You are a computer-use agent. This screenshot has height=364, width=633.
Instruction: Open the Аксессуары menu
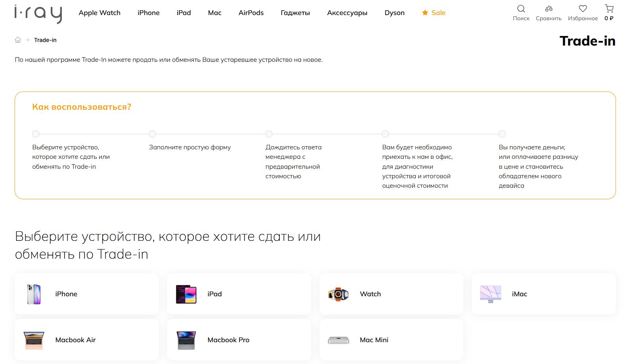pyautogui.click(x=347, y=13)
